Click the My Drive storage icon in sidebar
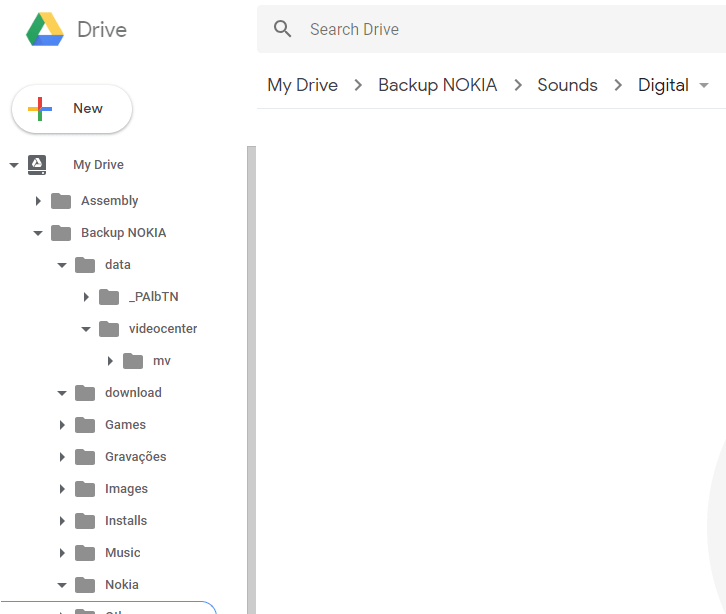The height and width of the screenshot is (614, 726). point(37,165)
